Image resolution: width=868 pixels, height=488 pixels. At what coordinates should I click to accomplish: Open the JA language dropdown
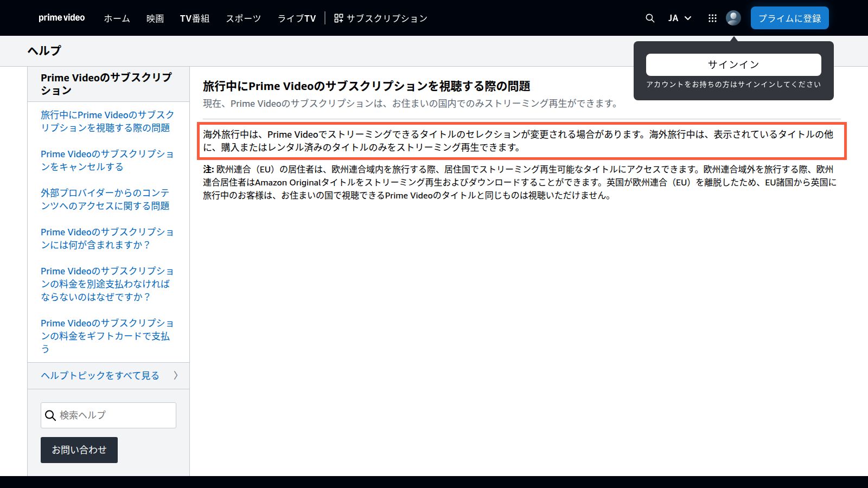click(679, 18)
